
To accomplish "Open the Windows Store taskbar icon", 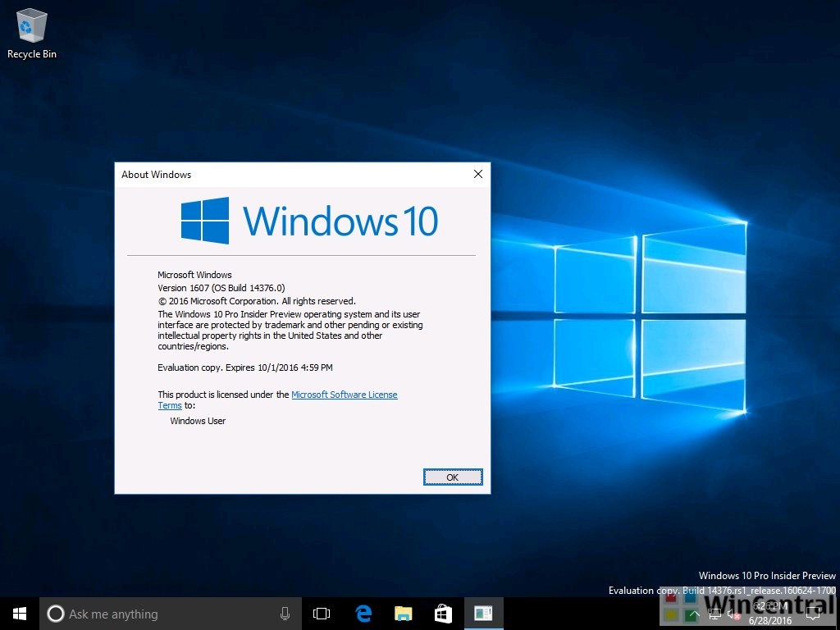I will point(443,614).
